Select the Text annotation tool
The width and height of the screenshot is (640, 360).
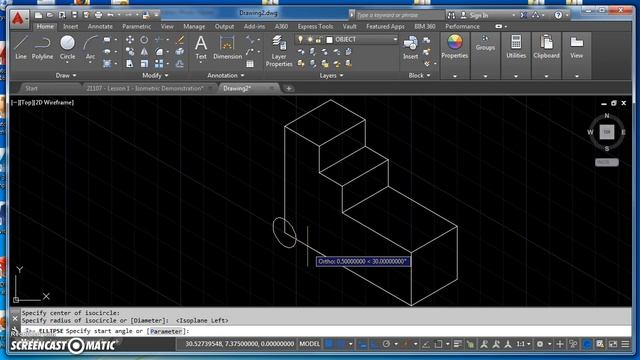click(x=201, y=48)
